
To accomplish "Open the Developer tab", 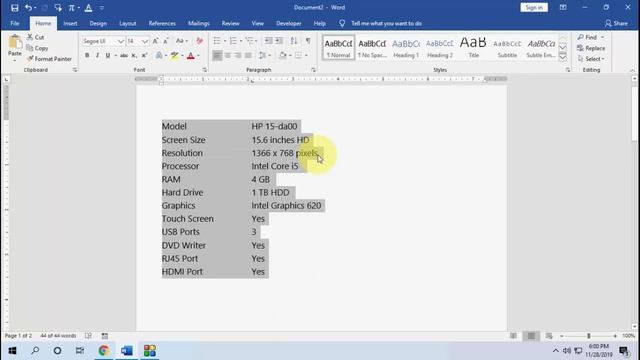I will coord(289,23).
